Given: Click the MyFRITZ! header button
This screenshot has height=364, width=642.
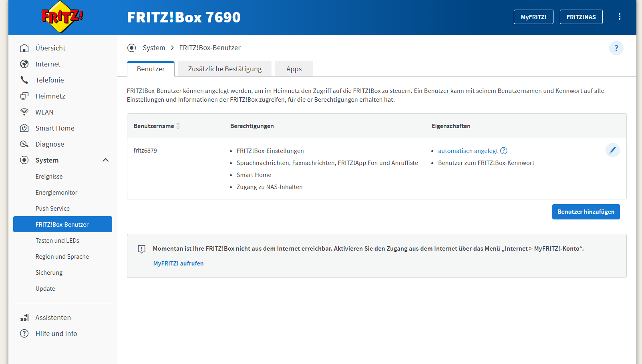Looking at the screenshot, I should coord(533,17).
